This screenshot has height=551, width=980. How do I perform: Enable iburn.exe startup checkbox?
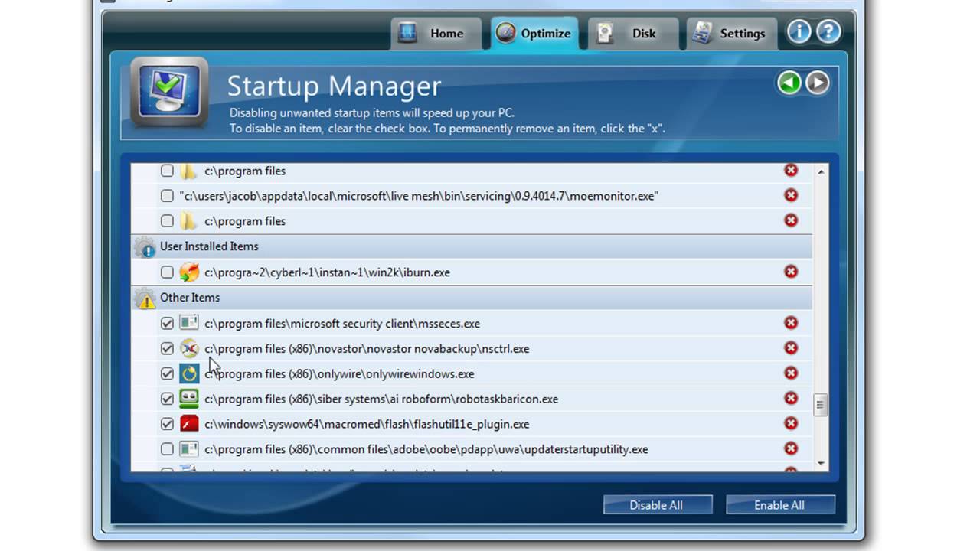[167, 272]
